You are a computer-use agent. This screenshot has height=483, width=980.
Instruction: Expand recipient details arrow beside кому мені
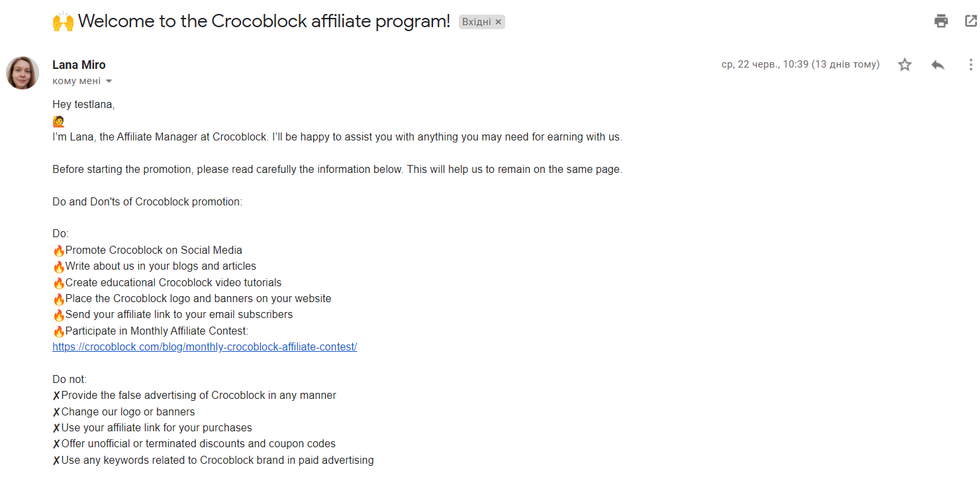[x=109, y=81]
